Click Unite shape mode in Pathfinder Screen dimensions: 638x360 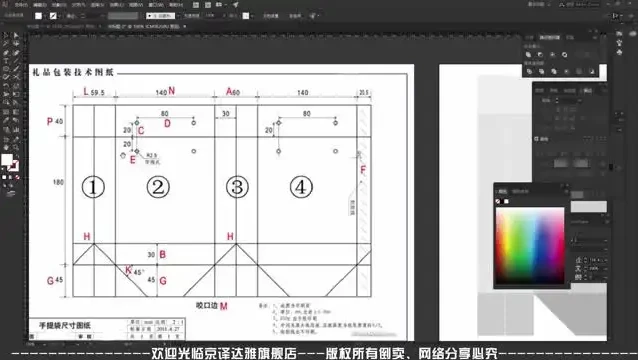point(528,55)
